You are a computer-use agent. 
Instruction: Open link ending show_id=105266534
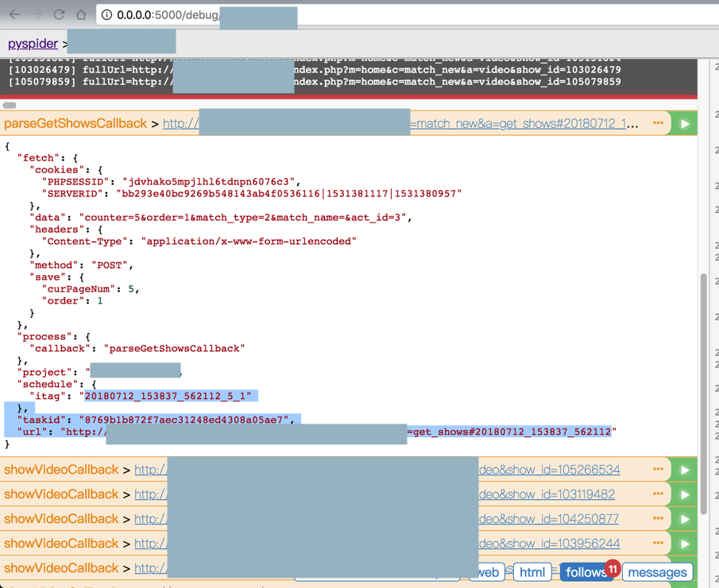click(377, 470)
